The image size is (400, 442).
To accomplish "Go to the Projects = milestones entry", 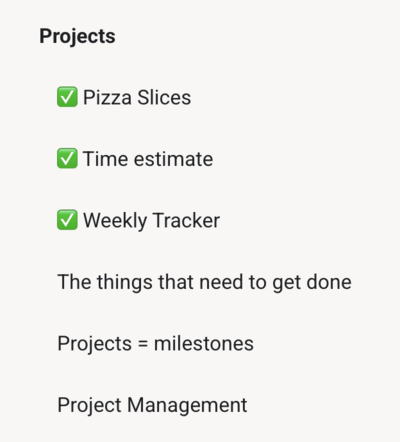I will tap(155, 344).
